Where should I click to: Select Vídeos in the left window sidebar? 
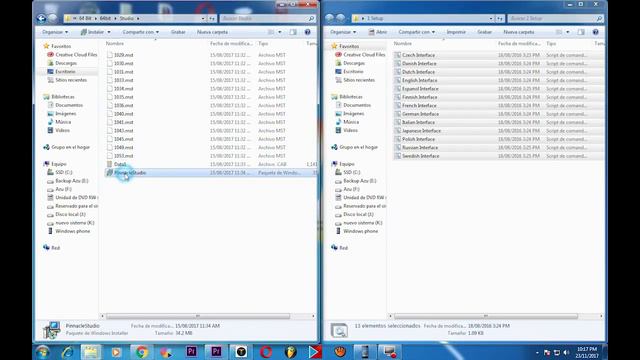pyautogui.click(x=62, y=130)
